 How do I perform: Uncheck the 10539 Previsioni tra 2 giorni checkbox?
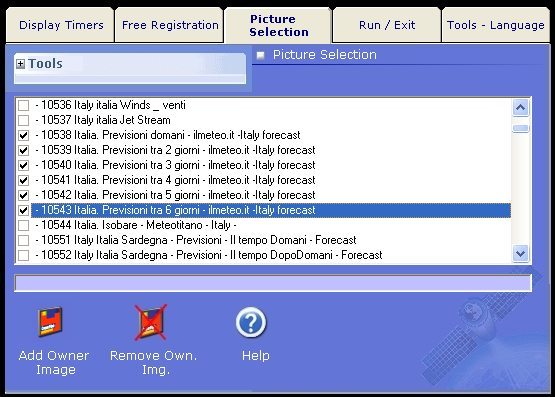pos(23,150)
